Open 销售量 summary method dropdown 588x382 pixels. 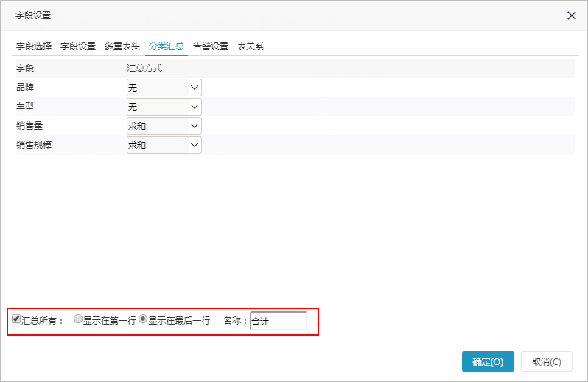[164, 126]
